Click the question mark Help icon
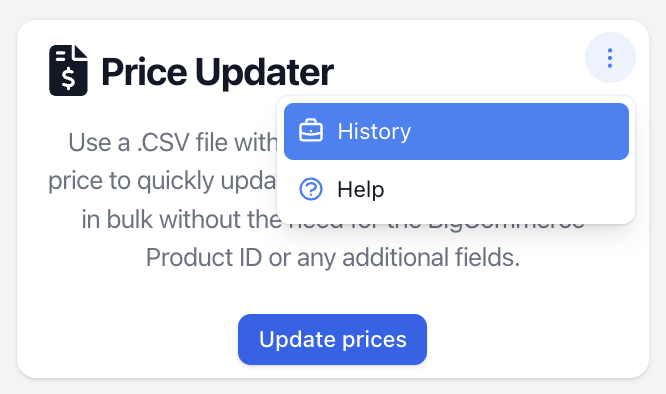Viewport: 666px width, 394px height. tap(311, 189)
